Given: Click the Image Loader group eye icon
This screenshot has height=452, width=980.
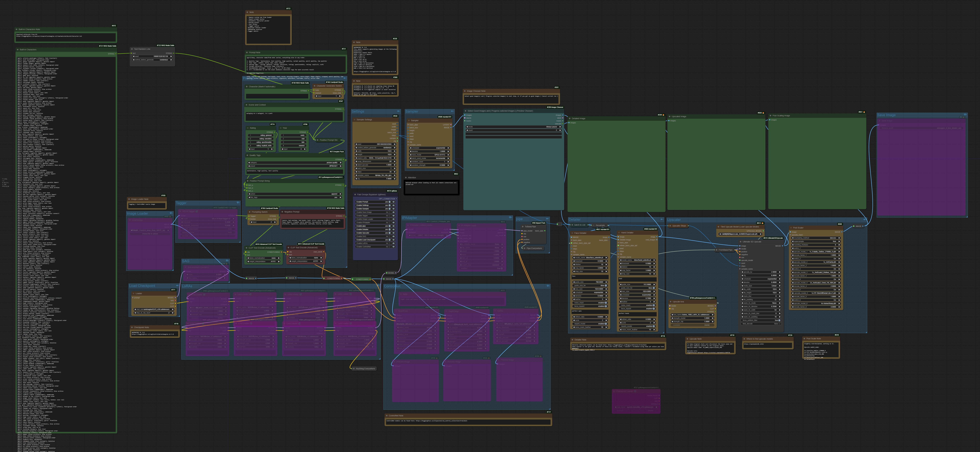Looking at the screenshot, I should click(x=171, y=213).
